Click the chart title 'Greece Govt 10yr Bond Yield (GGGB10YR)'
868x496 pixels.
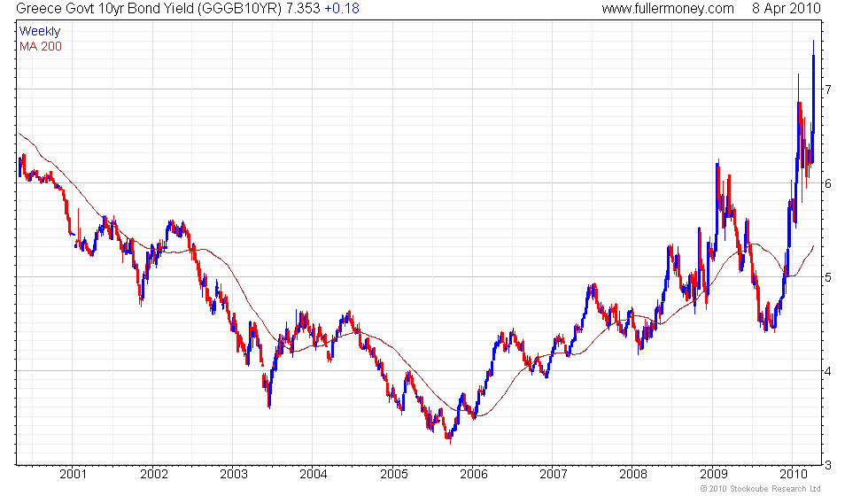pyautogui.click(x=149, y=9)
